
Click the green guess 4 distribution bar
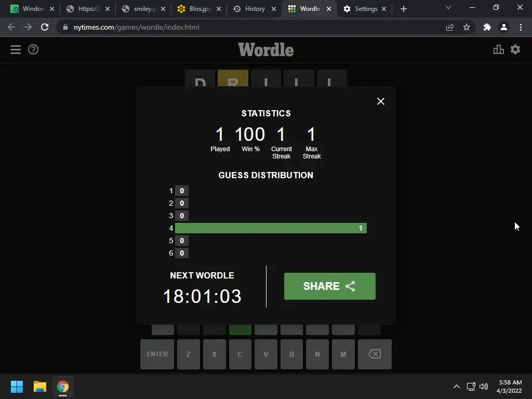(271, 228)
